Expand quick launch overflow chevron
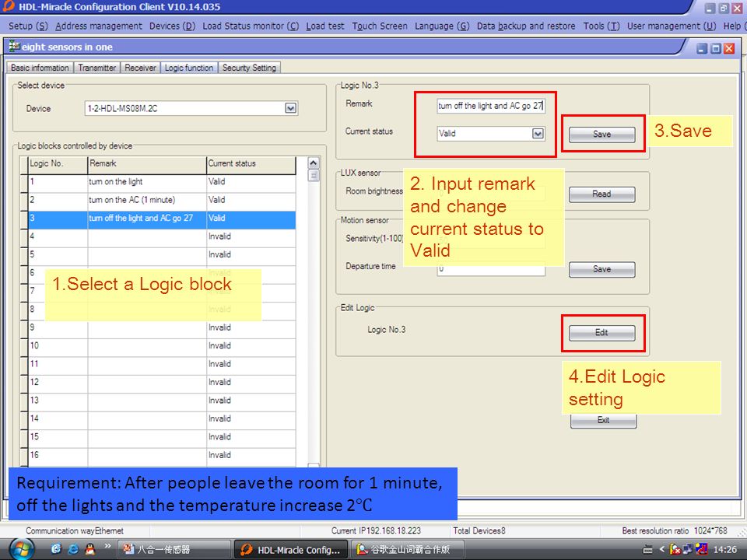Viewport: 747px width, 560px height. [107, 546]
